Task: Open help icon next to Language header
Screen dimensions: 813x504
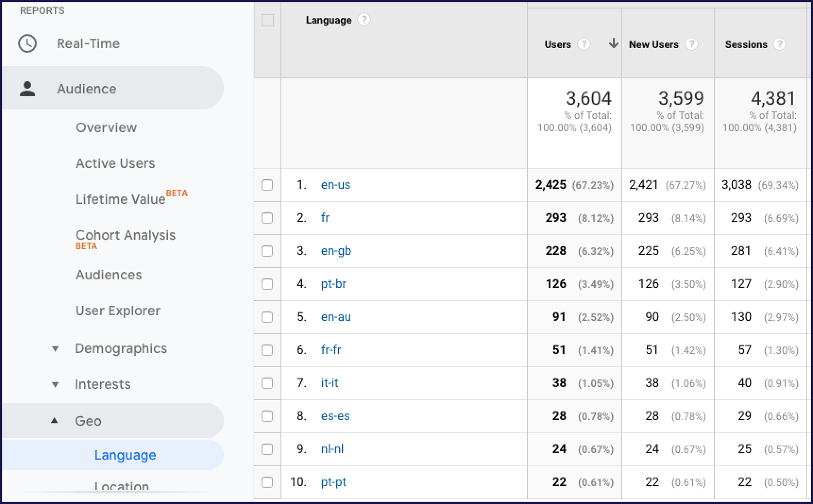Action: point(364,20)
